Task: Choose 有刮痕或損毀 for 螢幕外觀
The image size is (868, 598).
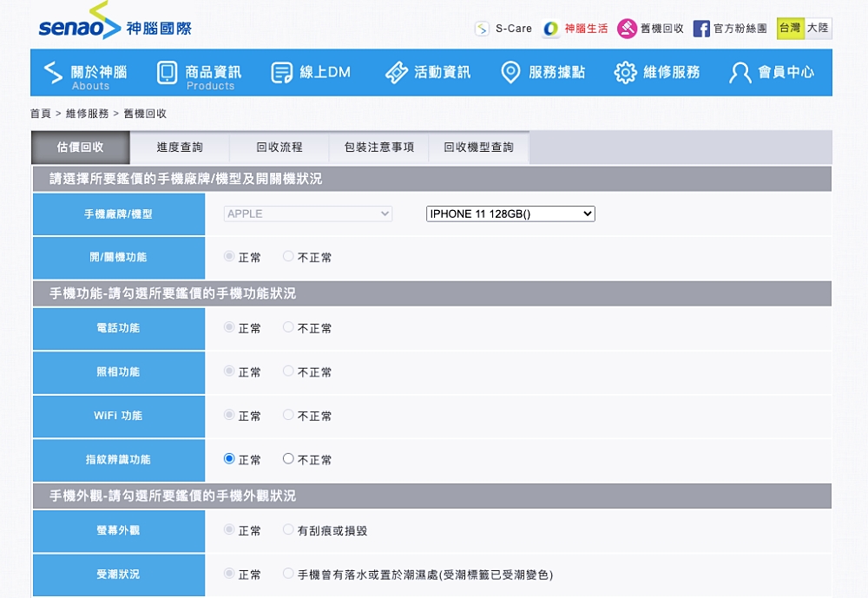Action: [x=288, y=530]
